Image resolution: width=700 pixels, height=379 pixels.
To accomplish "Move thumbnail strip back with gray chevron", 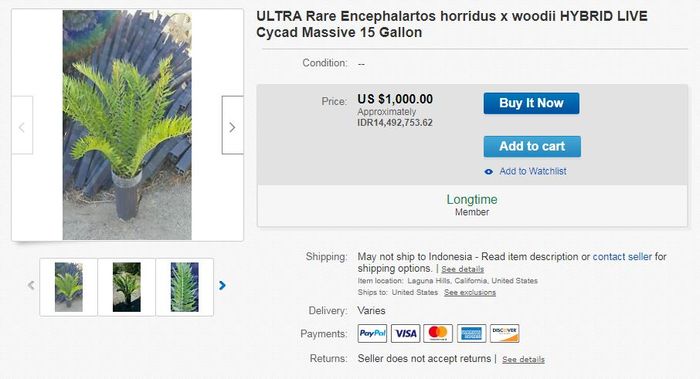I will (31, 285).
